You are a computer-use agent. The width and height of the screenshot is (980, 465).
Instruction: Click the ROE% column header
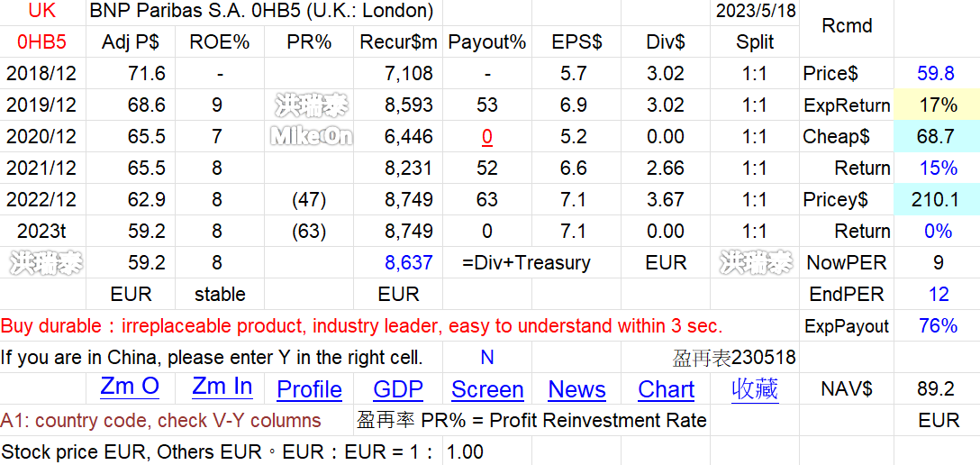click(x=220, y=41)
